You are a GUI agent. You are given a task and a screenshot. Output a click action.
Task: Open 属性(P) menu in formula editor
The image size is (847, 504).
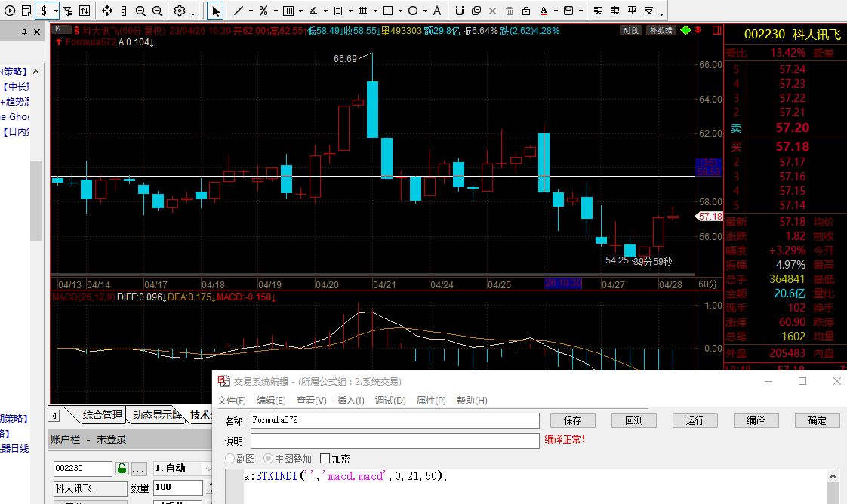[x=431, y=401]
